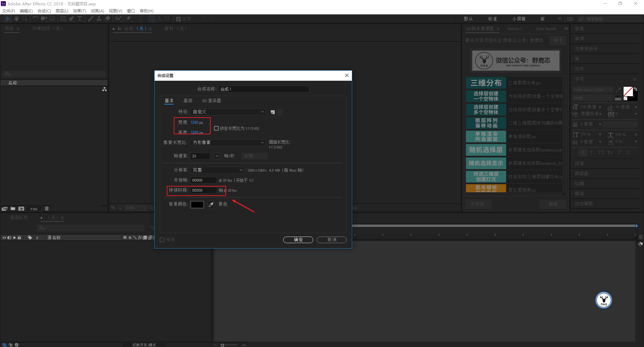Open the 分辨率 resolution dropdown
Screen dimensions: 644x347
[217, 170]
